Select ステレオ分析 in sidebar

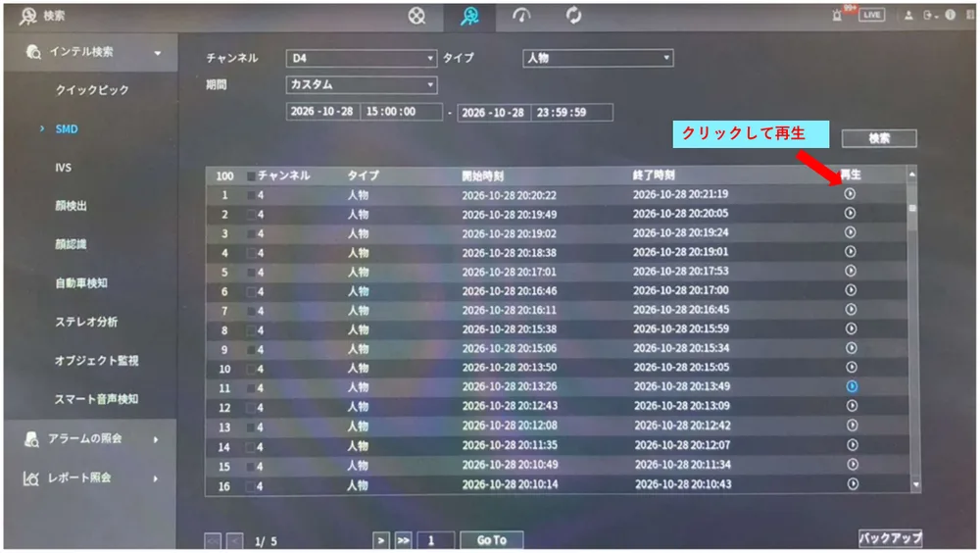pos(86,323)
